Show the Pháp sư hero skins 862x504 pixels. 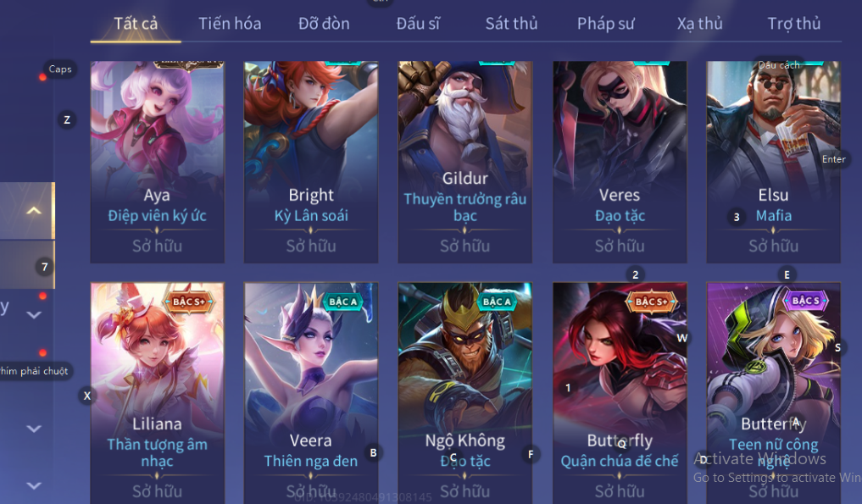[606, 24]
